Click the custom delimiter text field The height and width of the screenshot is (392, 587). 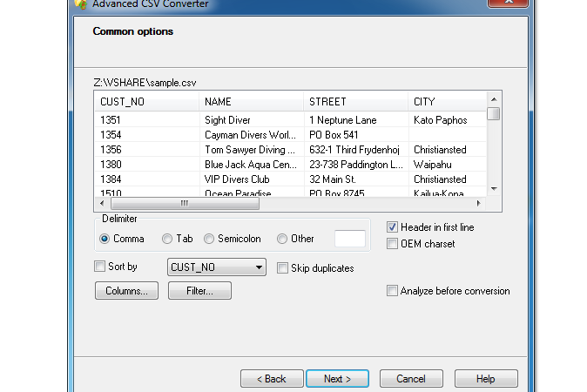coord(349,239)
